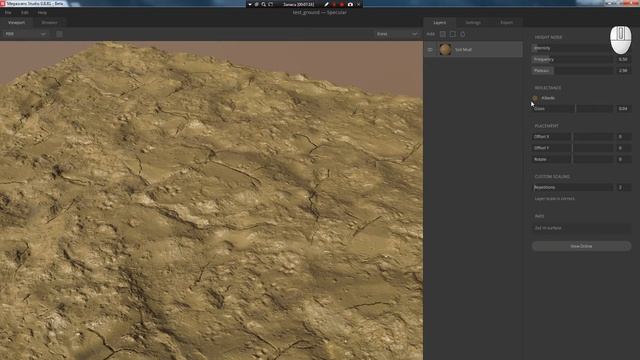
Task: Open the Layers tab
Action: point(439,22)
